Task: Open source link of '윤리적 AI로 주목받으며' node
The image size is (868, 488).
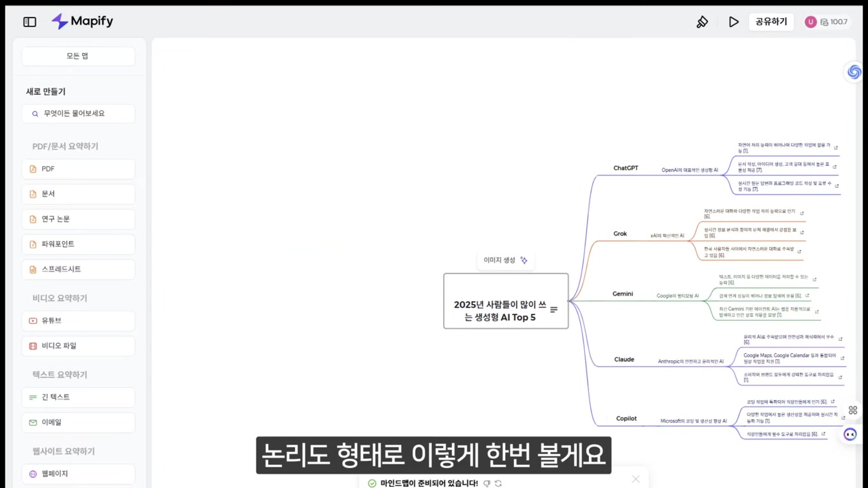Action: 840,339
